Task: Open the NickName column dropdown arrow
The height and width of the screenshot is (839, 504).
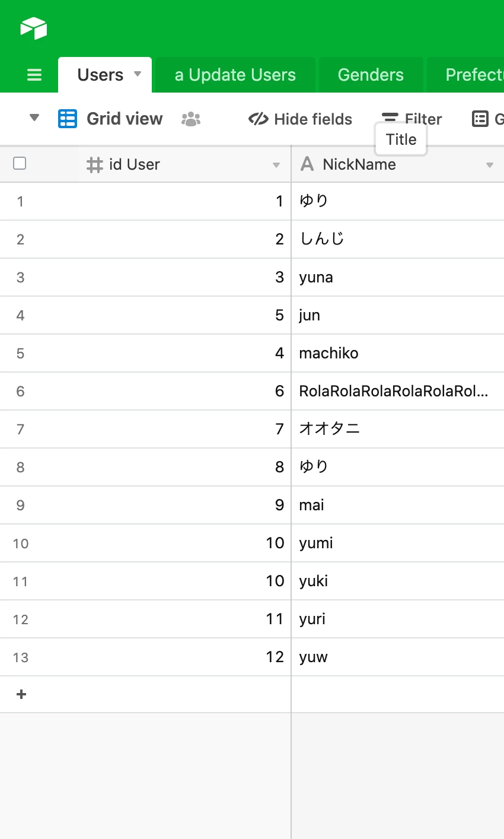Action: [490, 165]
